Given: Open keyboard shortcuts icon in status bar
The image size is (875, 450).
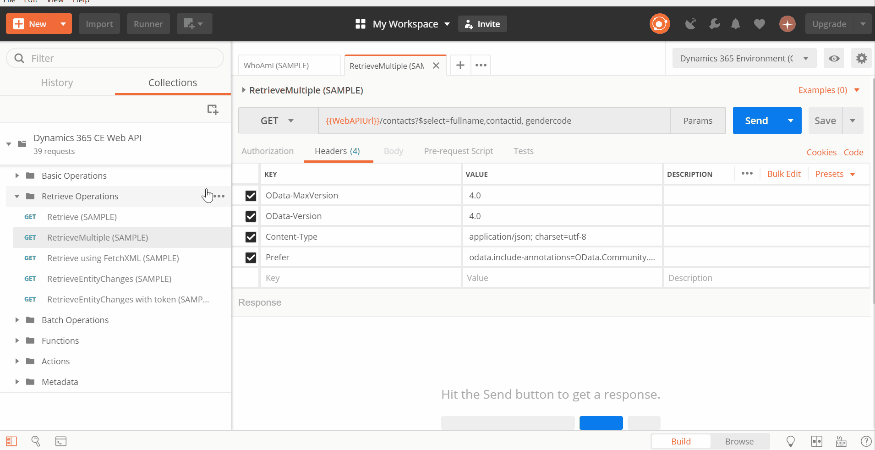Looking at the screenshot, I should (x=841, y=441).
